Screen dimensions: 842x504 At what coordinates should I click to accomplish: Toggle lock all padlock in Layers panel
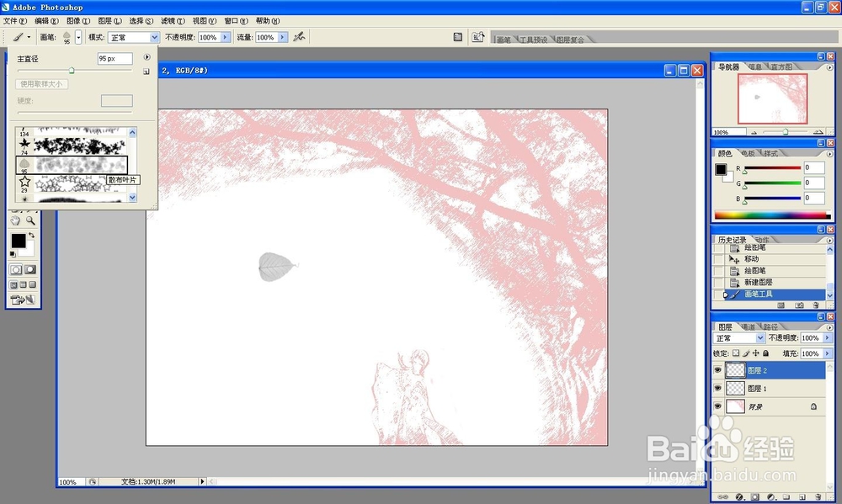tap(766, 353)
